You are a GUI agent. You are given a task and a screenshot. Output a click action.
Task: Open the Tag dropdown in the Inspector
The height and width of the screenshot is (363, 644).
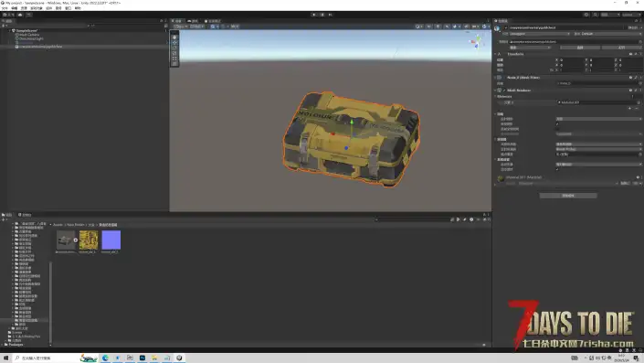coord(540,34)
